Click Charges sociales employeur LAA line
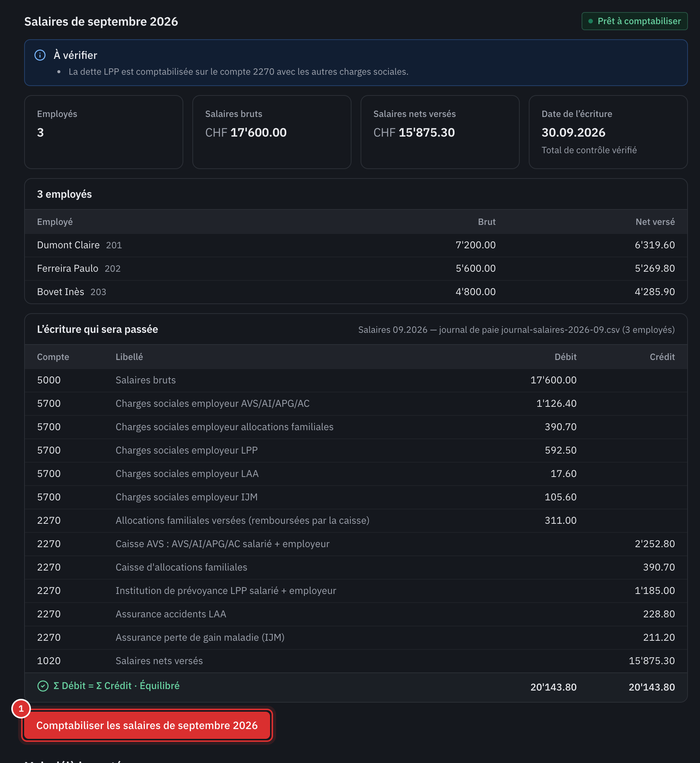This screenshot has width=700, height=763. click(x=356, y=474)
